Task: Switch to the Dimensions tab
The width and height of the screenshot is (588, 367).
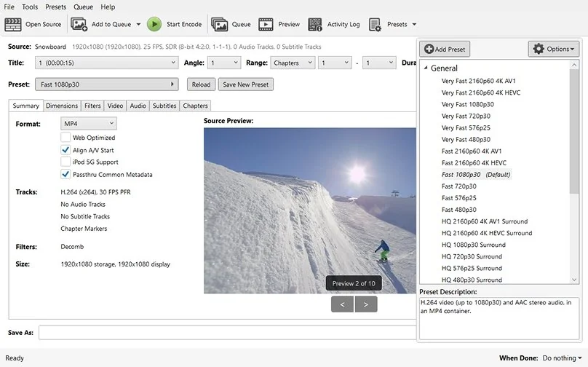Action: point(62,106)
